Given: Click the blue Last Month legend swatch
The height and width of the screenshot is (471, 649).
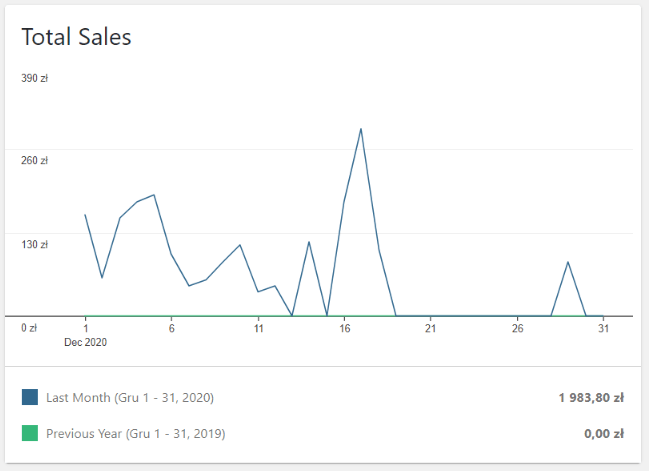Looking at the screenshot, I should tap(30, 397).
